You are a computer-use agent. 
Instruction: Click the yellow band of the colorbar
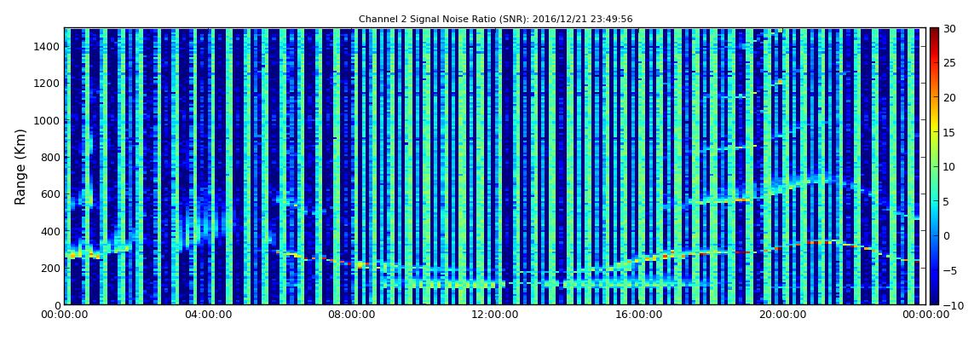tap(934, 128)
